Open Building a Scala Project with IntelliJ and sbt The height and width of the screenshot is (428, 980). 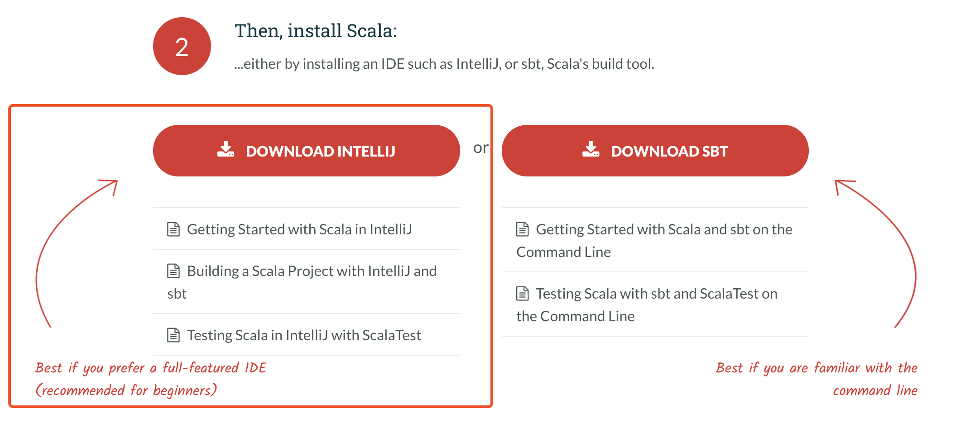(x=312, y=271)
